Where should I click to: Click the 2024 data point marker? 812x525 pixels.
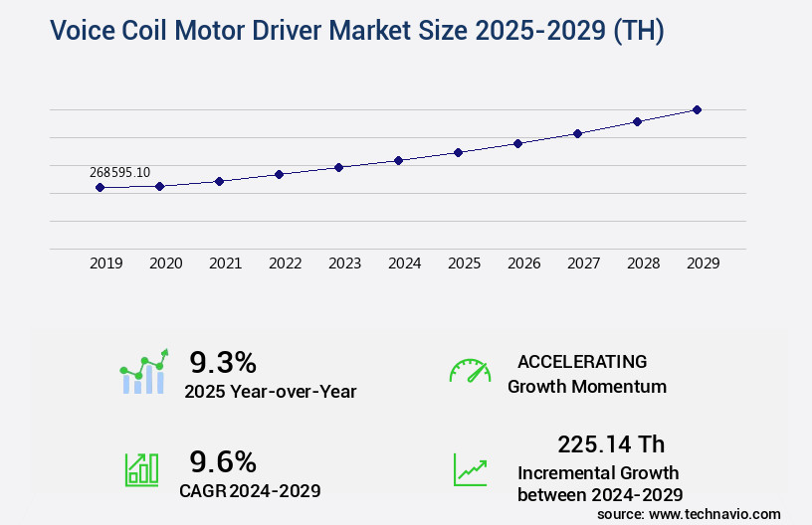pyautogui.click(x=398, y=160)
